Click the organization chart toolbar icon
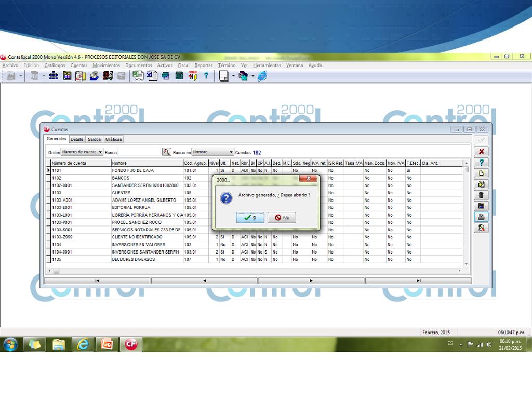532x399 pixels. pos(54,76)
